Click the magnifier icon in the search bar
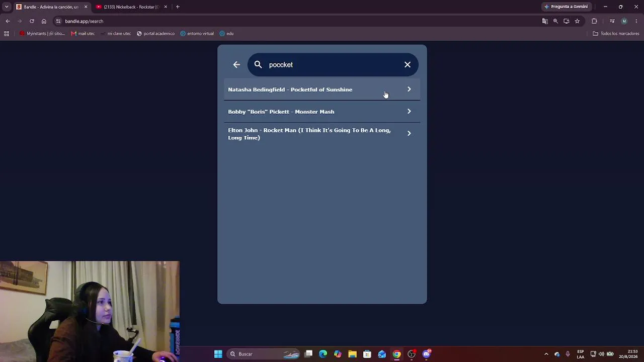 pyautogui.click(x=258, y=65)
